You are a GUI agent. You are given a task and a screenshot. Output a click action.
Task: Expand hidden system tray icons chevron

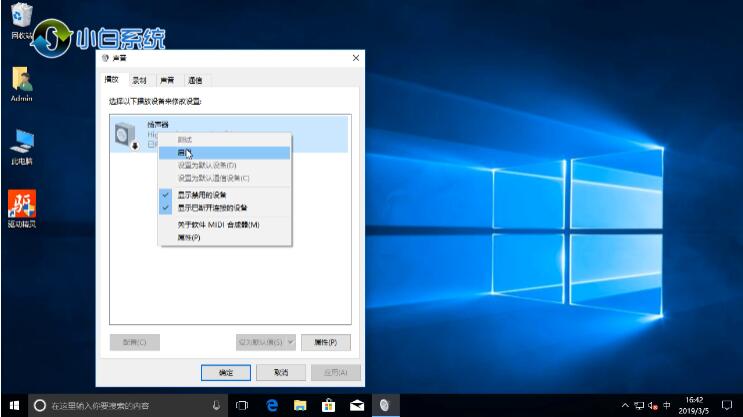pyautogui.click(x=625, y=406)
